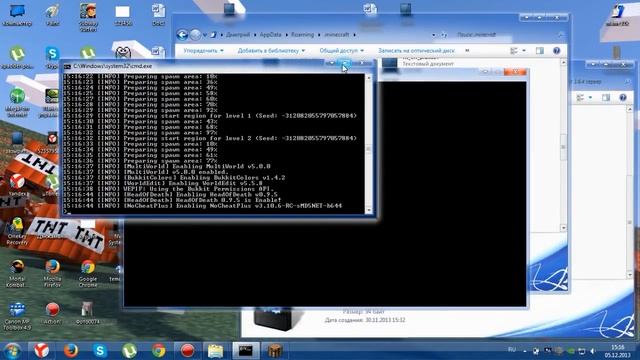Select .minecraft in the address breadcrumb
640x360 pixels.
click(x=337, y=35)
